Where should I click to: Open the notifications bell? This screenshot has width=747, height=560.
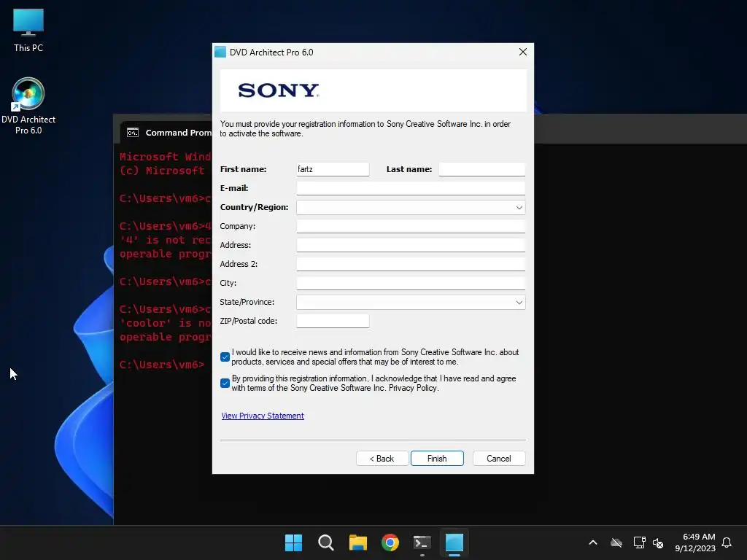[727, 542]
